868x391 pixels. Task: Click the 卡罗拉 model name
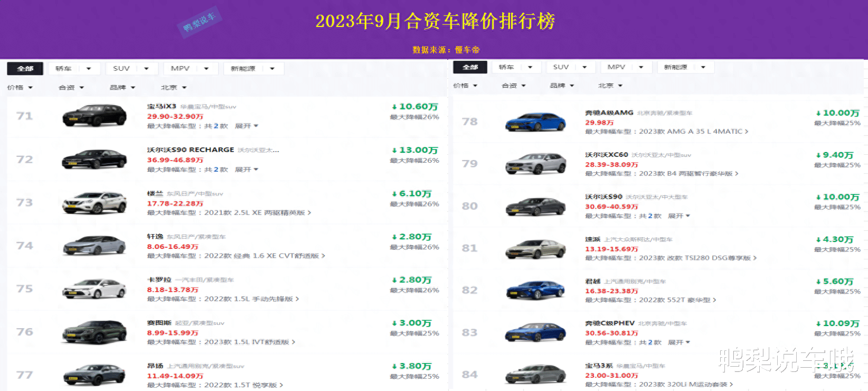pos(159,280)
